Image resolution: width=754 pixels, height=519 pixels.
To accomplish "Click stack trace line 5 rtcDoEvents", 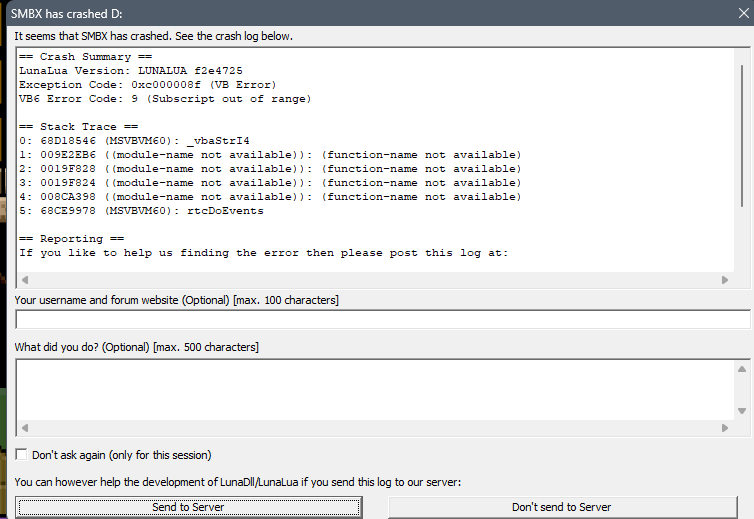I will 141,211.
